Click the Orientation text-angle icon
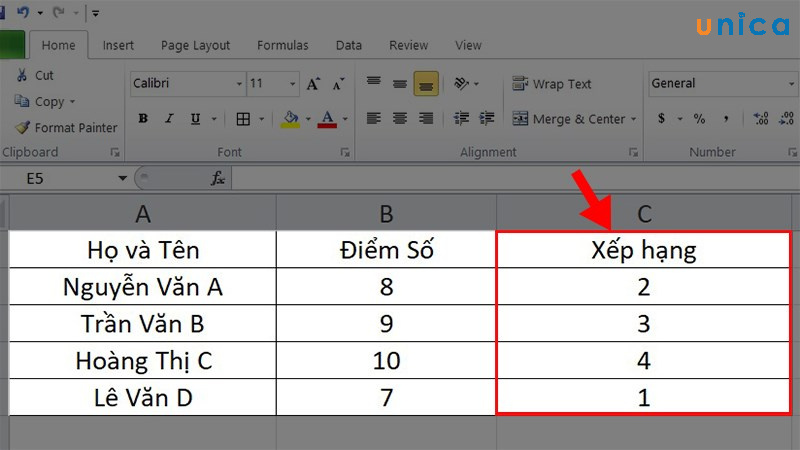 click(x=462, y=83)
